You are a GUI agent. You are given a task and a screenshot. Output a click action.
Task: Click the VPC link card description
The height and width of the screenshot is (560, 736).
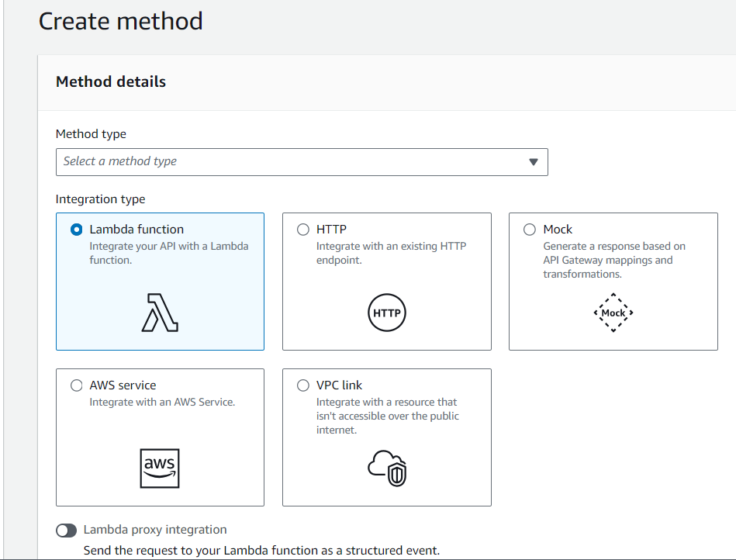tap(388, 416)
